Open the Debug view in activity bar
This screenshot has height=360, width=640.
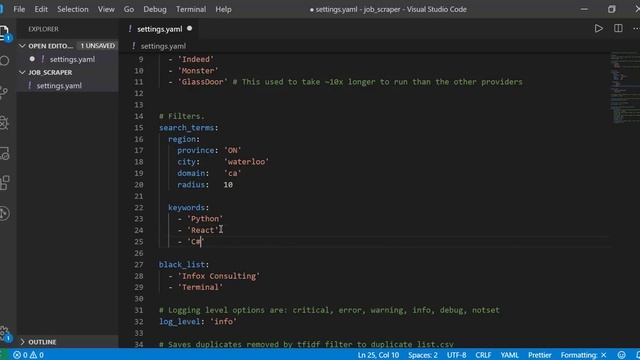tap(4, 123)
